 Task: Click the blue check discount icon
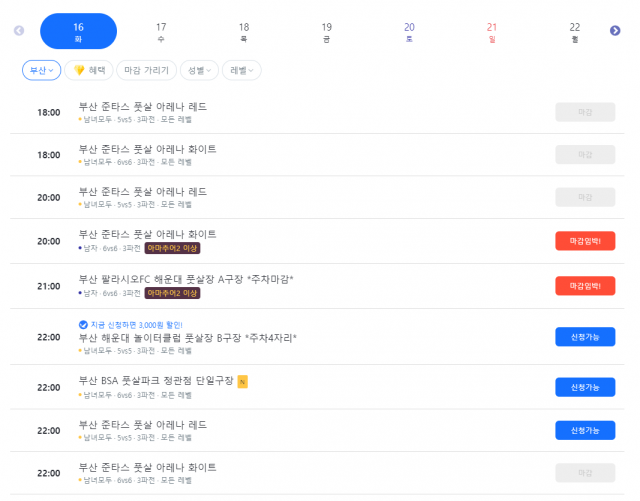click(x=83, y=324)
